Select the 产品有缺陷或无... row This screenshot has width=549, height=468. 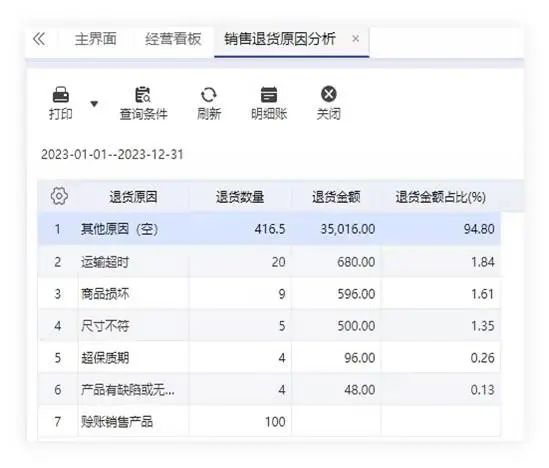tap(269, 390)
